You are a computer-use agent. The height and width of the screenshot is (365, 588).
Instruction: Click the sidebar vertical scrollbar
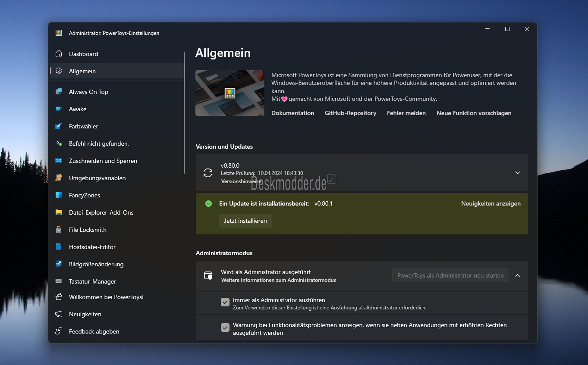[x=184, y=113]
